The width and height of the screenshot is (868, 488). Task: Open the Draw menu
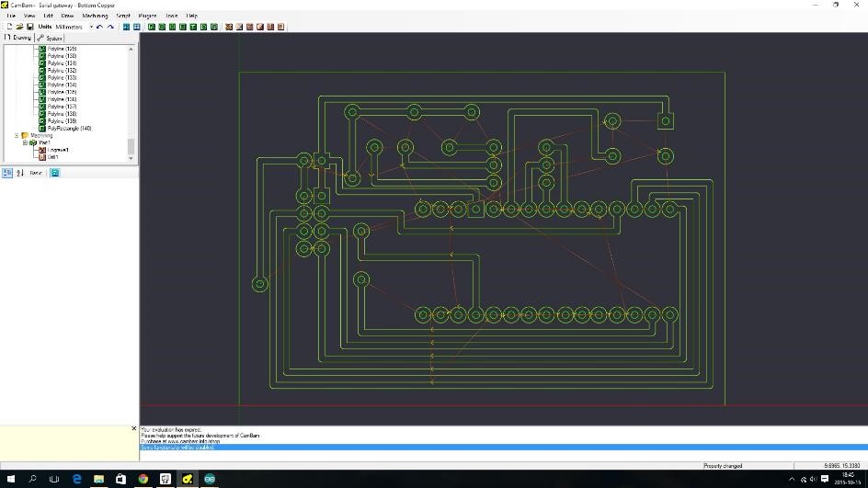click(x=67, y=16)
